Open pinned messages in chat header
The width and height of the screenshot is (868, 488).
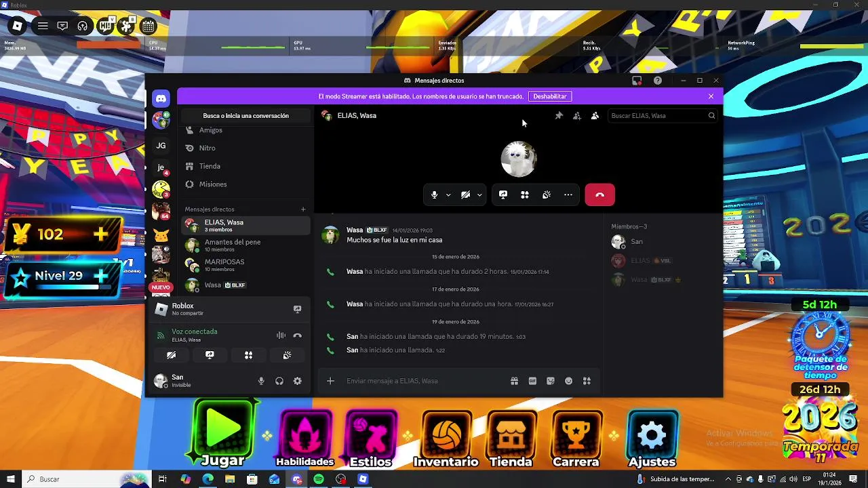pos(559,116)
